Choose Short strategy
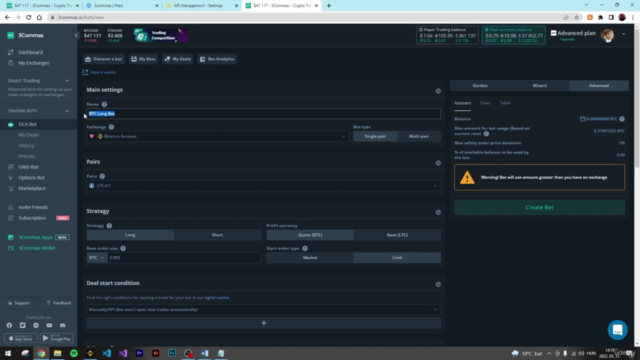Screen dimensions: 640x360 coord(218,235)
